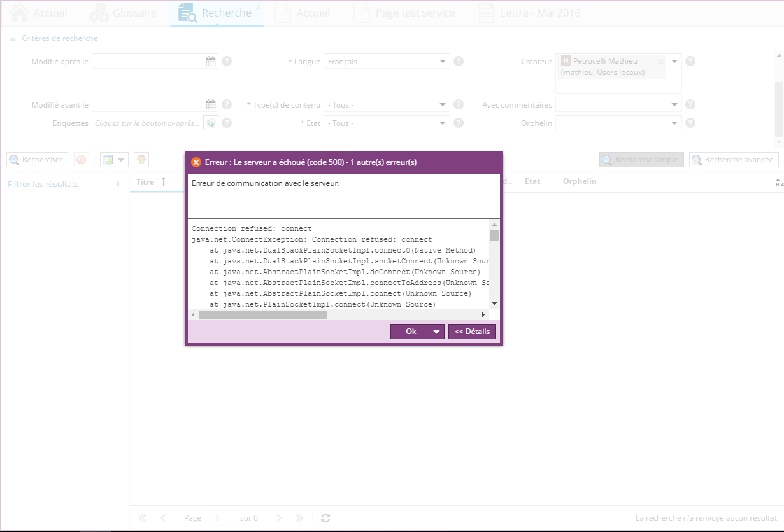Open the Lettre - Mai 2016 tab
The image size is (784, 532).
pyautogui.click(x=530, y=13)
